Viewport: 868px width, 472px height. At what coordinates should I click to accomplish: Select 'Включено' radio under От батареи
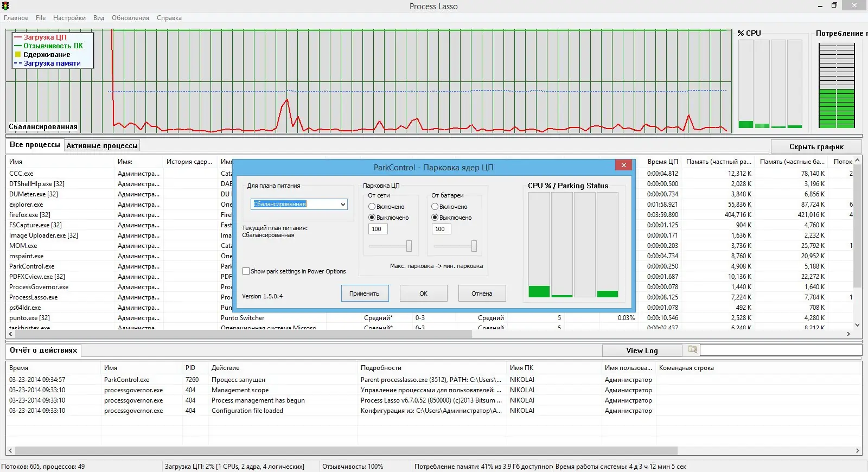435,207
